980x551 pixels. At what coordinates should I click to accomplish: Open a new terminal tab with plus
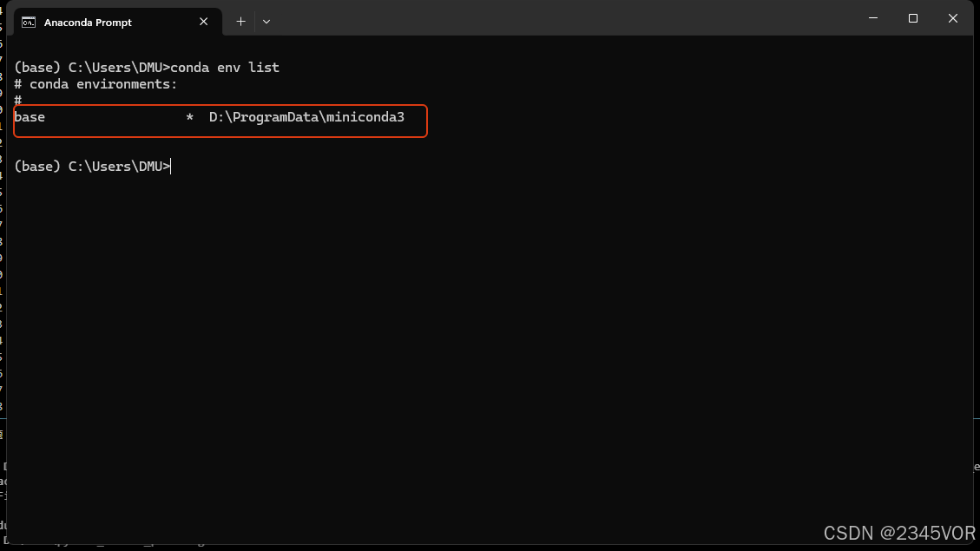pyautogui.click(x=240, y=21)
